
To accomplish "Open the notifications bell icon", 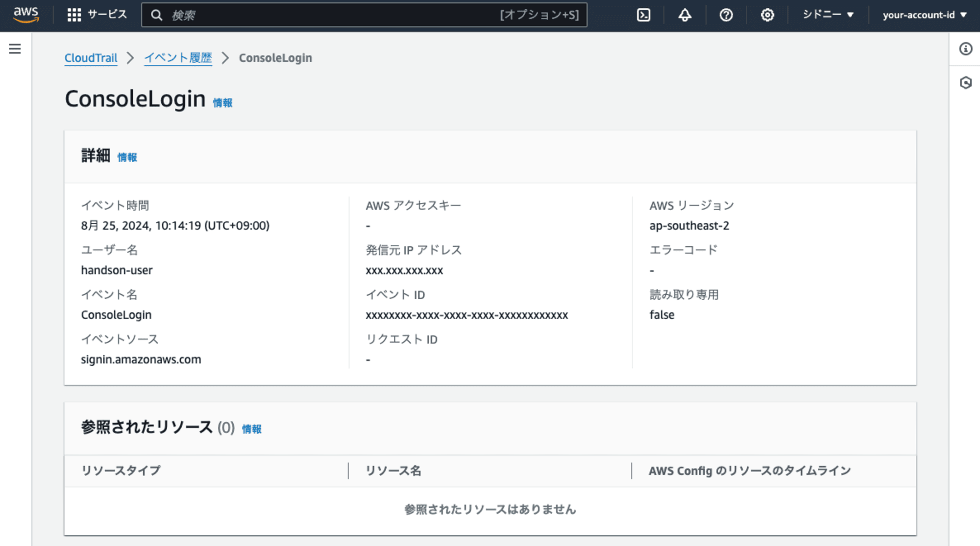I will pyautogui.click(x=685, y=15).
